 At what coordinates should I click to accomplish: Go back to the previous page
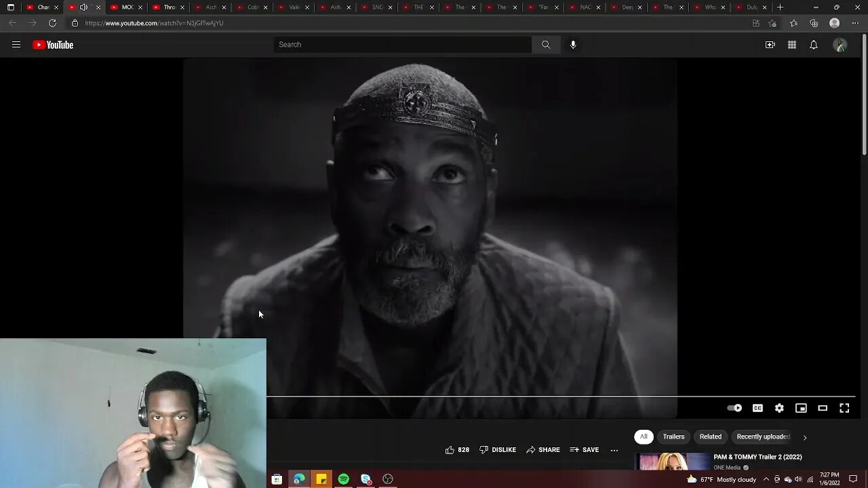click(12, 23)
